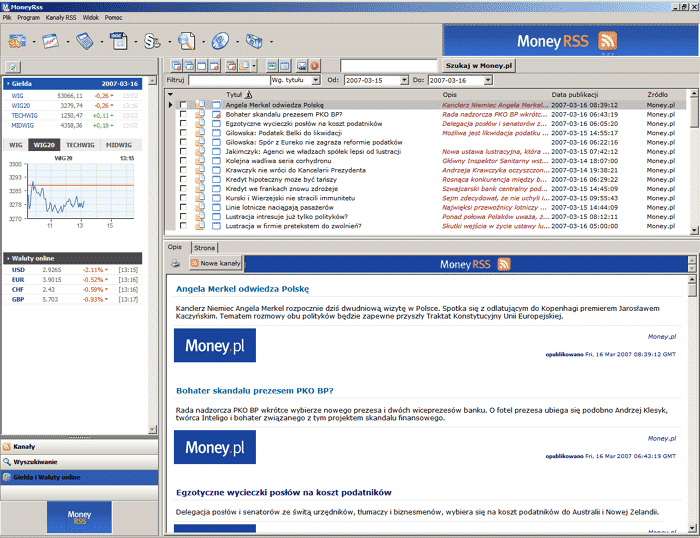The height and width of the screenshot is (538, 700).
Task: Open dropdown arrow beside orange folder icon
Action: coord(254,67)
